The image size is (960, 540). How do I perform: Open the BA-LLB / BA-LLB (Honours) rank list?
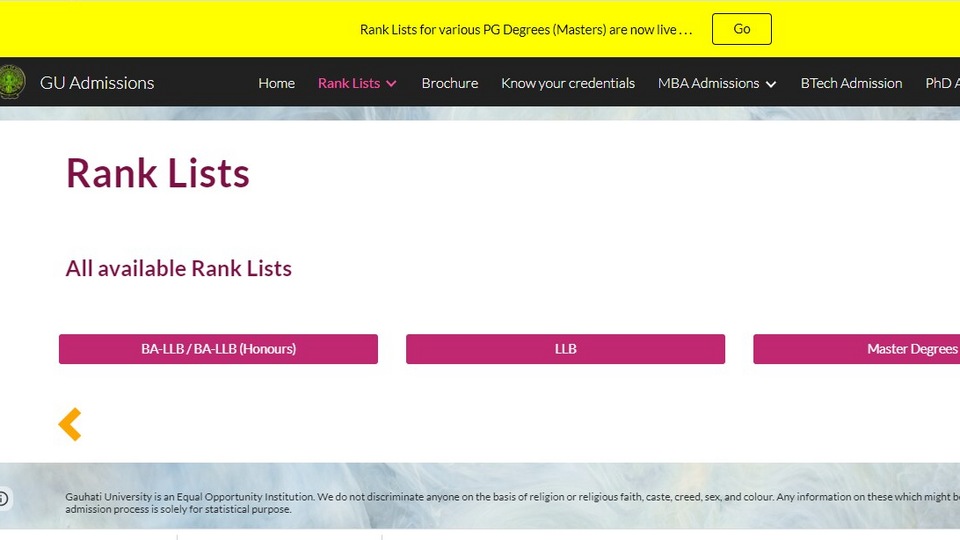[218, 349]
